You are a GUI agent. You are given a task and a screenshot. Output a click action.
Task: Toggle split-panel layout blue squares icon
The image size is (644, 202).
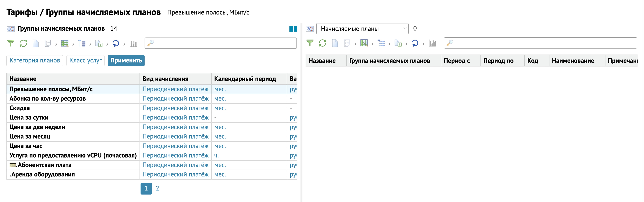(x=293, y=29)
